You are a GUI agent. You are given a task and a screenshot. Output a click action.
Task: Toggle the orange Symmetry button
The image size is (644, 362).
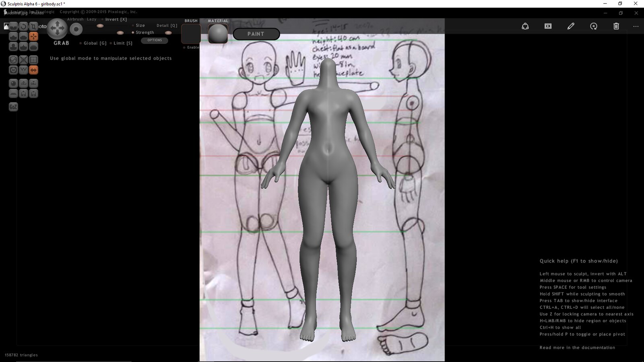pyautogui.click(x=33, y=70)
